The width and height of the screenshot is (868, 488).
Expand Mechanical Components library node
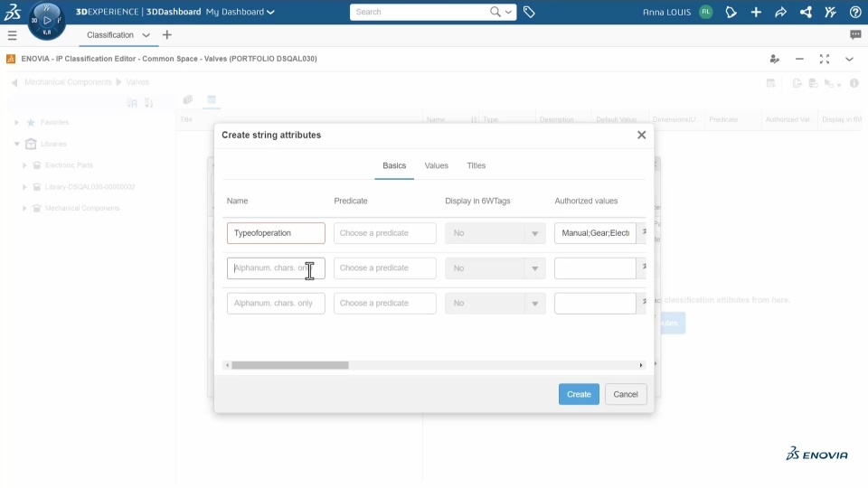click(24, 209)
